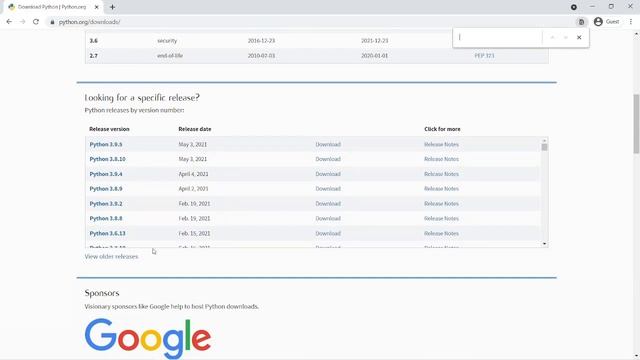This screenshot has width=640, height=360.
Task: Focus the find-in-page text field
Action: [x=499, y=37]
